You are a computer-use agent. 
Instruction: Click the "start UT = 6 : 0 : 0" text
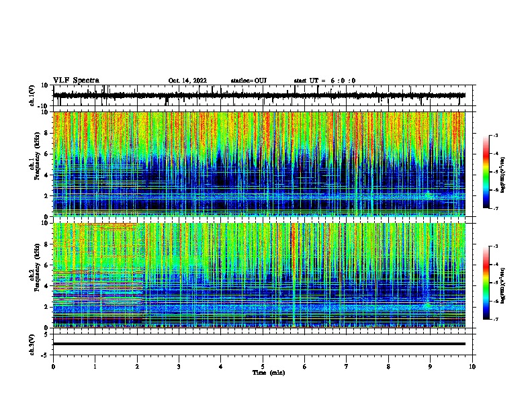coord(324,81)
